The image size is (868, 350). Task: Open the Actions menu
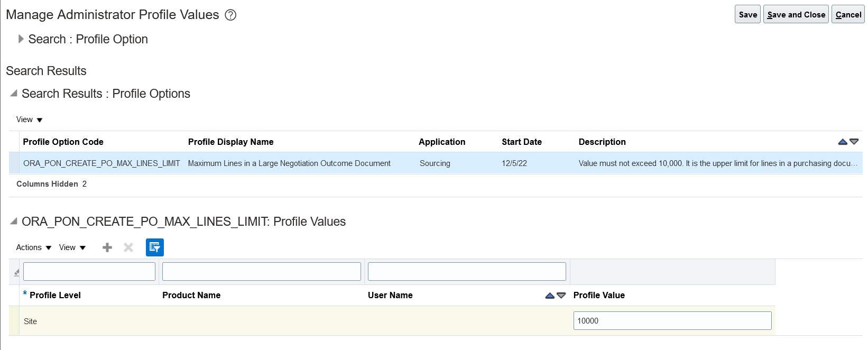click(33, 247)
